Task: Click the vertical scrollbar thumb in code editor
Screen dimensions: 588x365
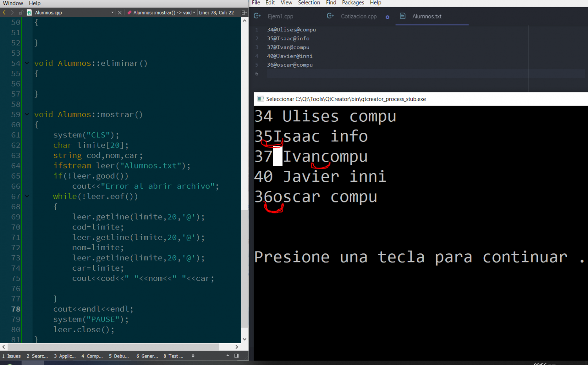Action: [245, 269]
